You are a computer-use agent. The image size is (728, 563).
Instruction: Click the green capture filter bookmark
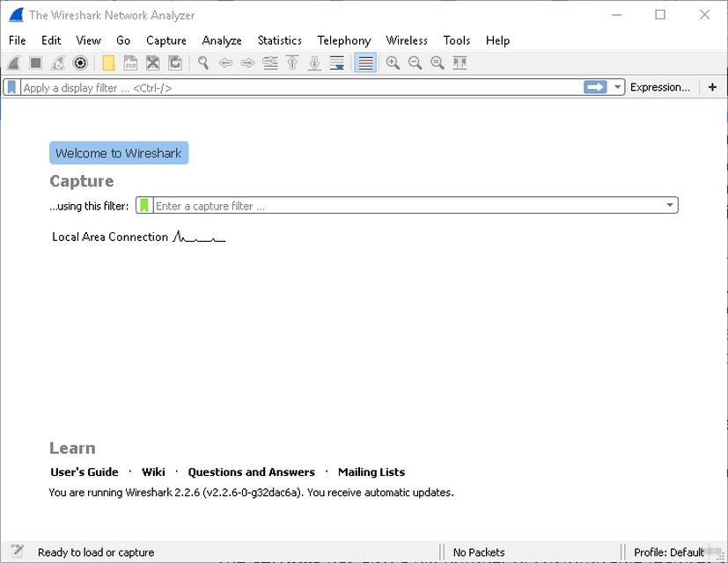[144, 205]
